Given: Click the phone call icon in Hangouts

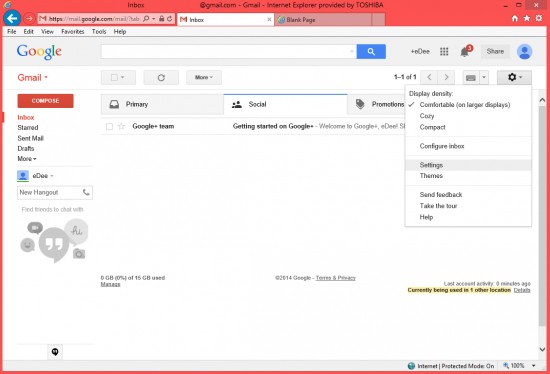Looking at the screenshot, I should [86, 192].
